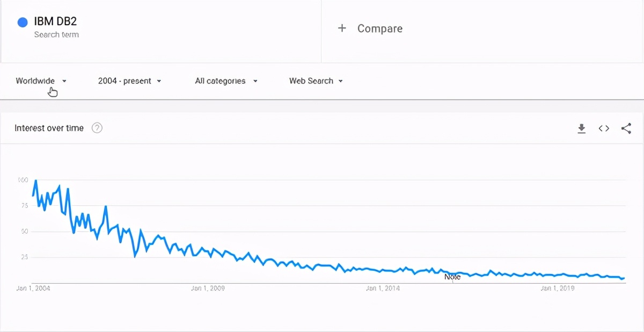This screenshot has height=332, width=644.
Task: Click the plus icon beside Compare
Action: pos(342,28)
